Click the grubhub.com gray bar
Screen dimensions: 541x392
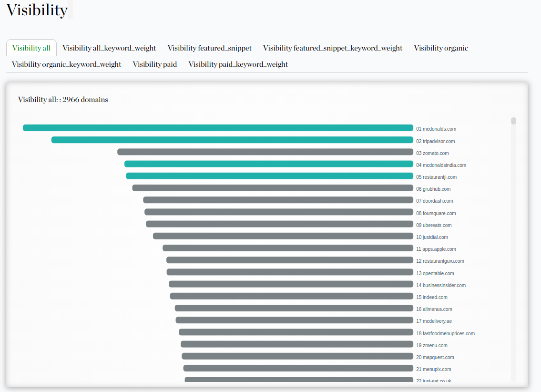click(x=273, y=188)
